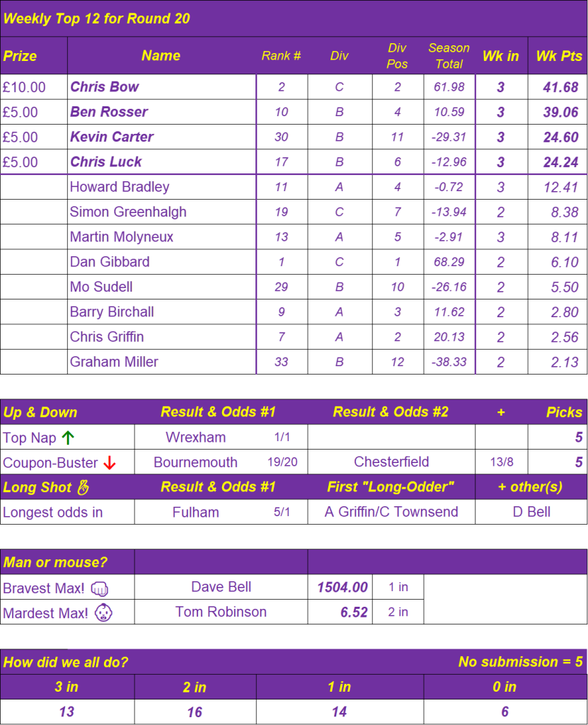This screenshot has width=588, height=725.
Task: Click the 24.24 weekly points value
Action: point(560,162)
